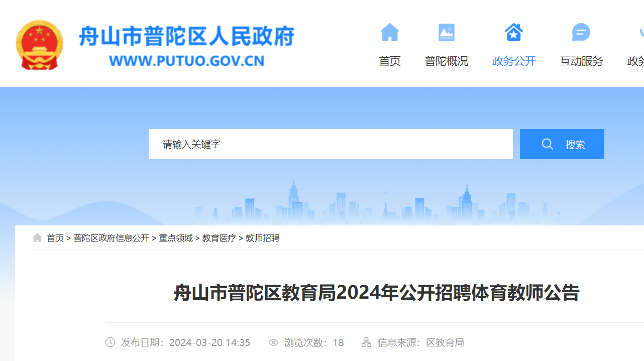The image size is (644, 361).
Task: Open the 普陀区政府信息公开 breadcrumb link
Action: [x=112, y=238]
